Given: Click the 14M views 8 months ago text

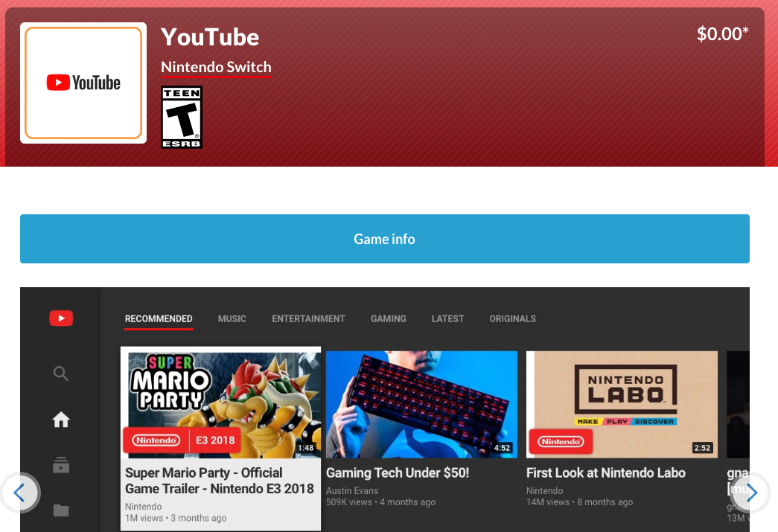Looking at the screenshot, I should click(579, 502).
